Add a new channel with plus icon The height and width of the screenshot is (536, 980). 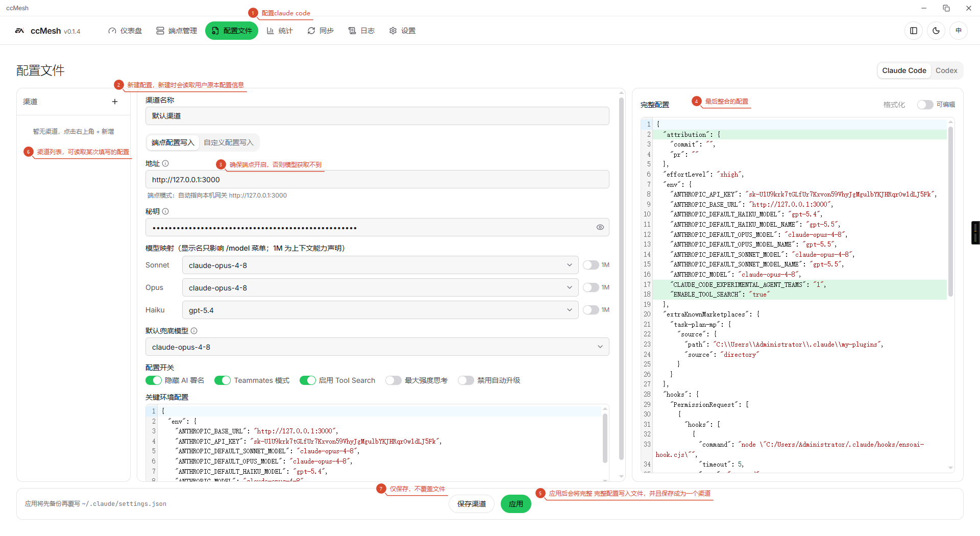(115, 102)
